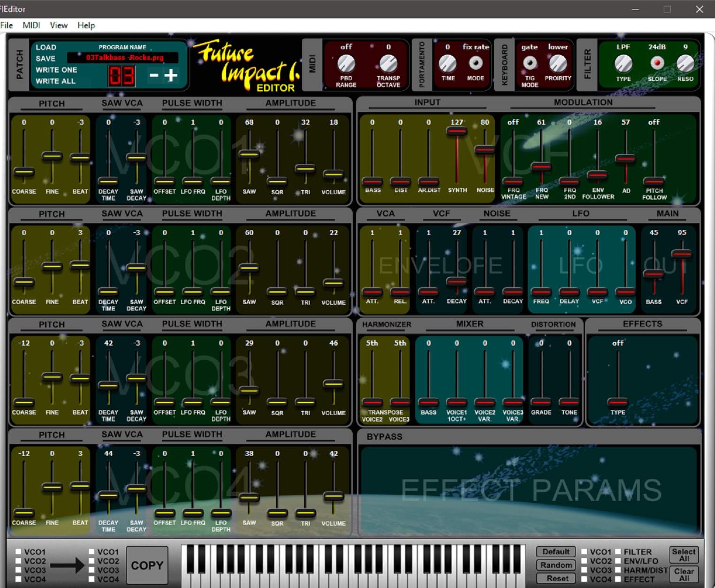Click the plus icon to increase program number
715x588 pixels.
click(171, 75)
